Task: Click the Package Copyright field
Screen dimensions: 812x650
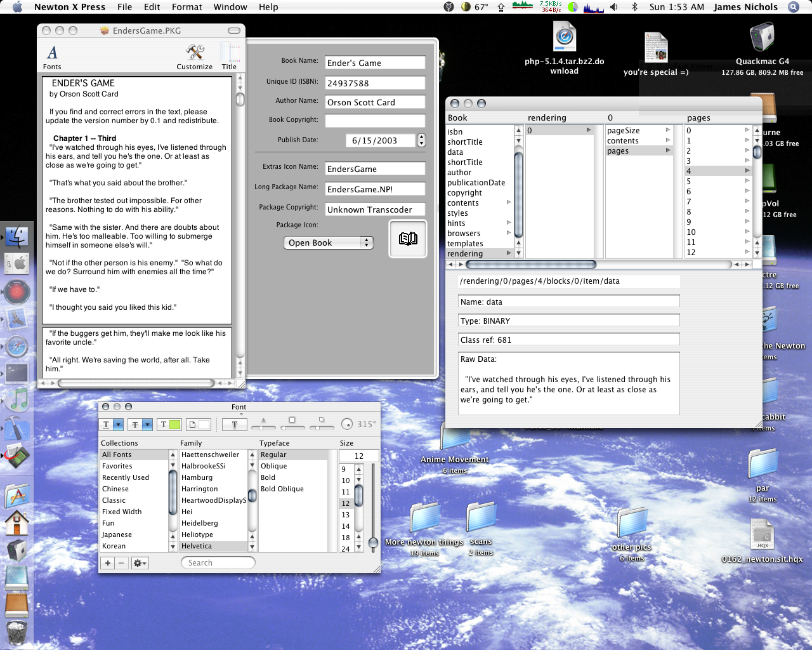Action: tap(375, 209)
